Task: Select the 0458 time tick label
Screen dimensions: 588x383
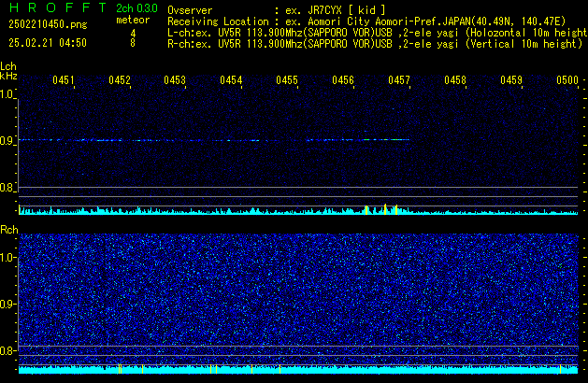Action: pyautogui.click(x=455, y=80)
